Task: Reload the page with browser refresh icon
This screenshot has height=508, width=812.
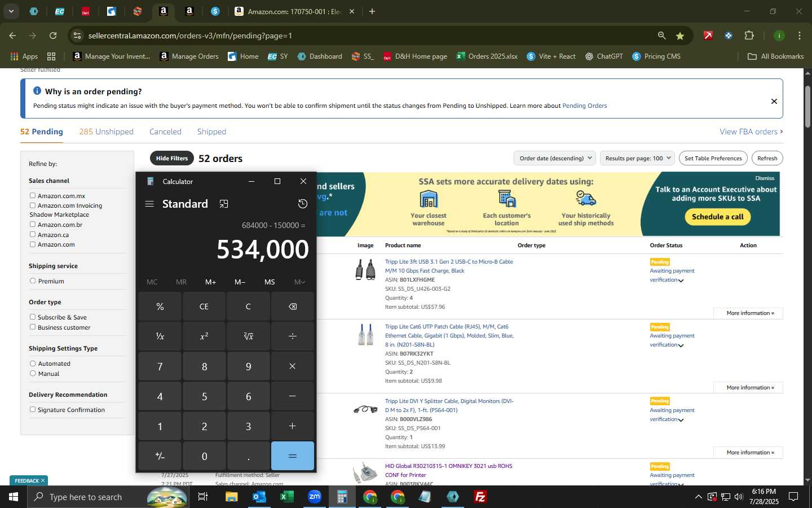Action: tap(53, 36)
